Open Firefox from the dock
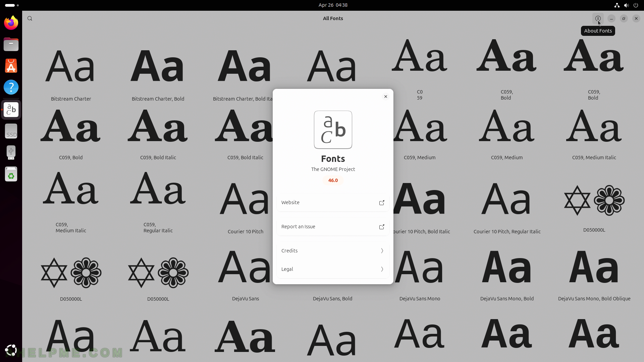This screenshot has width=644, height=362. pyautogui.click(x=11, y=23)
